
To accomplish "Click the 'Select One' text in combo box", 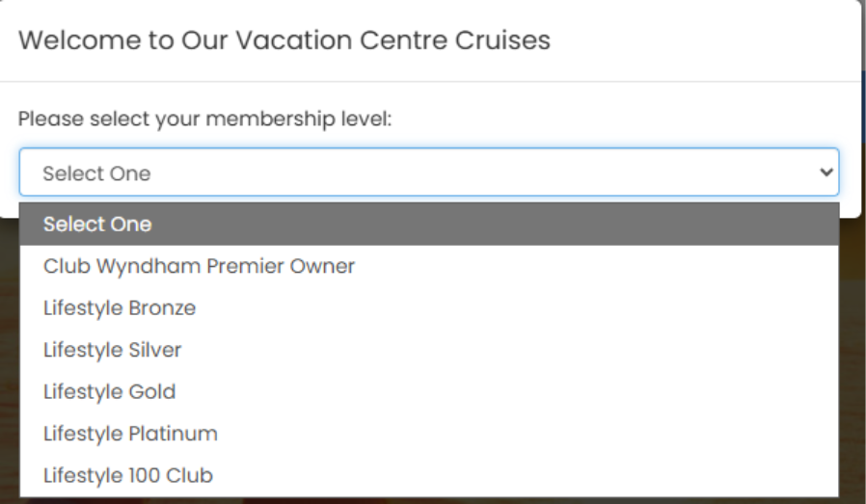I will click(x=96, y=173).
